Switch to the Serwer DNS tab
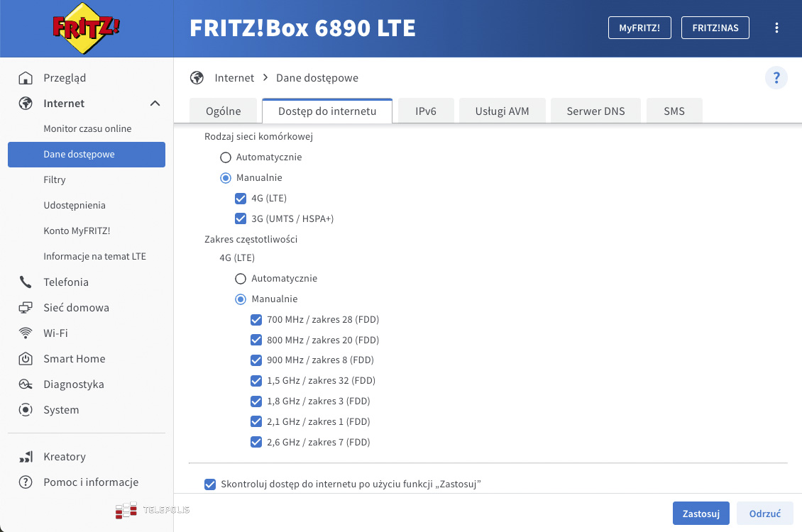The height and width of the screenshot is (532, 802). (595, 111)
